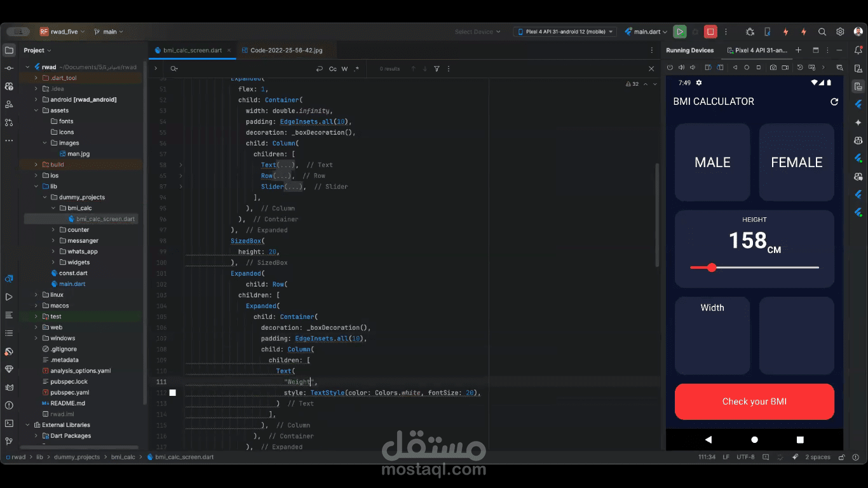Open main.dart in project tree
Viewport: 868px width, 488px height.
72,284
